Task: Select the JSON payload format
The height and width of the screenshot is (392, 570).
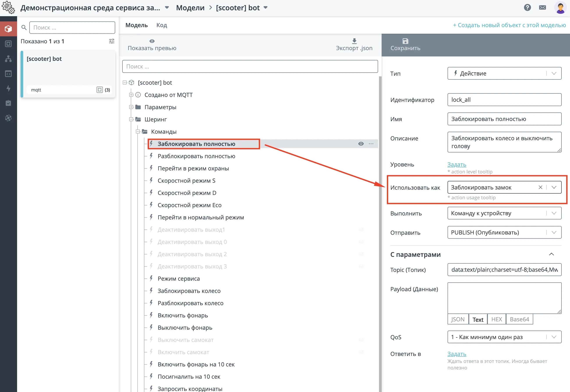Action: [x=458, y=319]
